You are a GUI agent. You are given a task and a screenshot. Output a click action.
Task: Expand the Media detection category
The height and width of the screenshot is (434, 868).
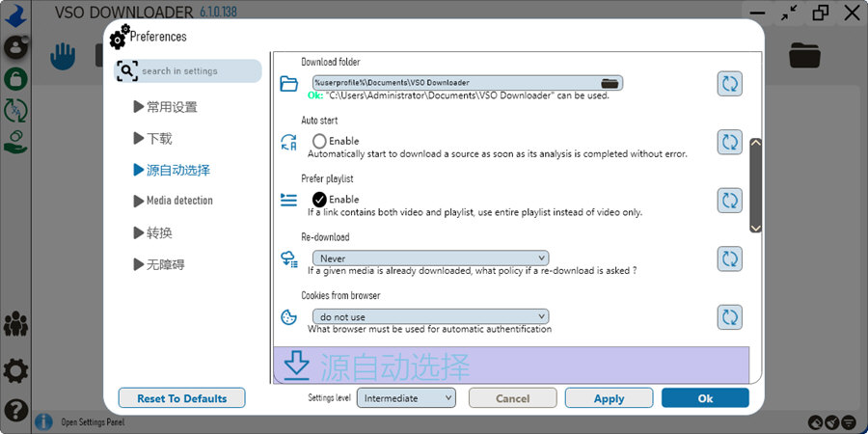(173, 201)
